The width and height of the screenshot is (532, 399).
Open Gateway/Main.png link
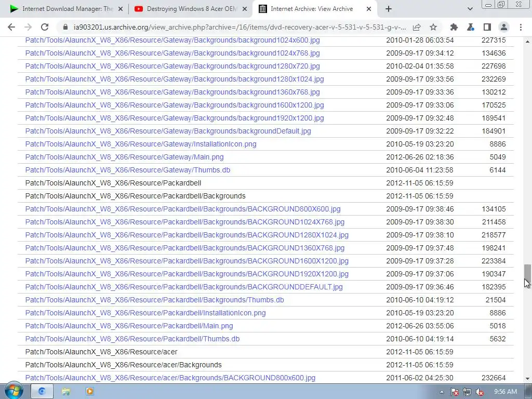pos(125,157)
